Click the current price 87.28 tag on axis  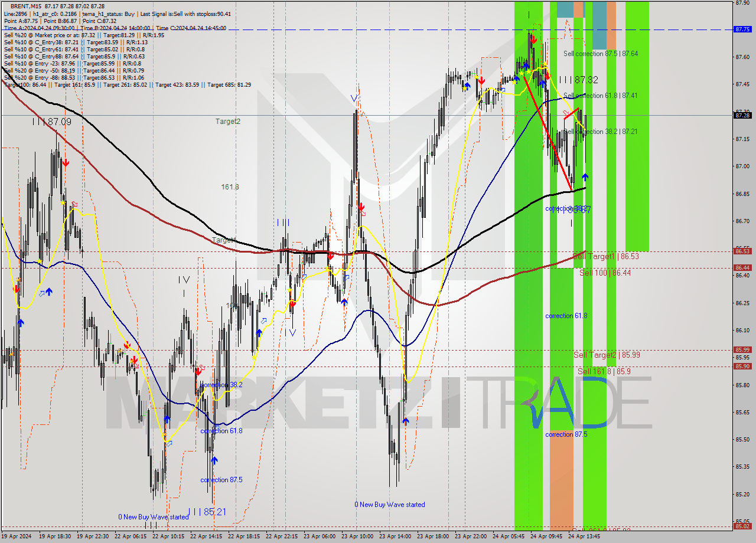point(742,116)
